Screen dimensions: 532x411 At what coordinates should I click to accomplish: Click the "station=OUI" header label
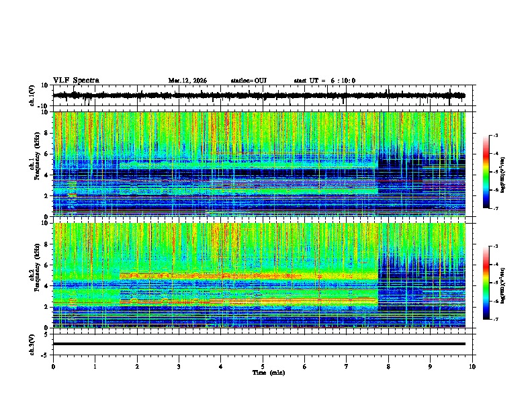point(249,81)
